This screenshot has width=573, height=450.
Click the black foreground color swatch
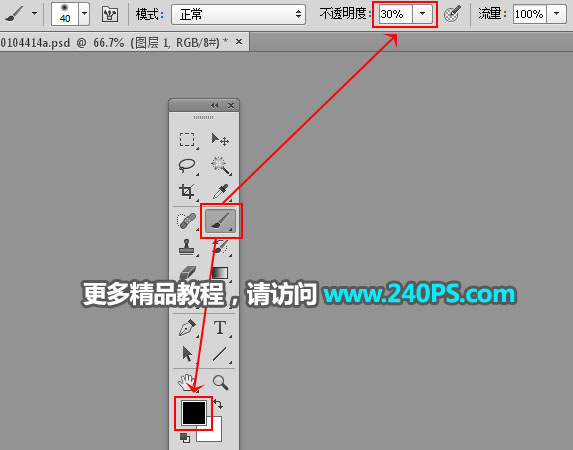tap(194, 413)
